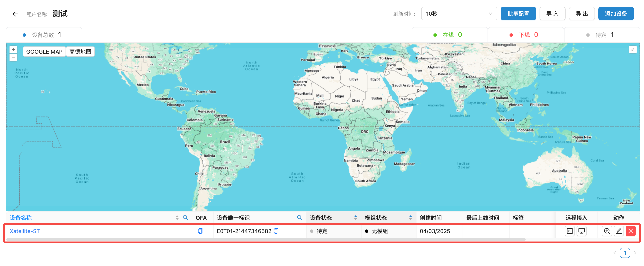Expand the map to fullscreen
The width and height of the screenshot is (644, 266).
tap(633, 50)
